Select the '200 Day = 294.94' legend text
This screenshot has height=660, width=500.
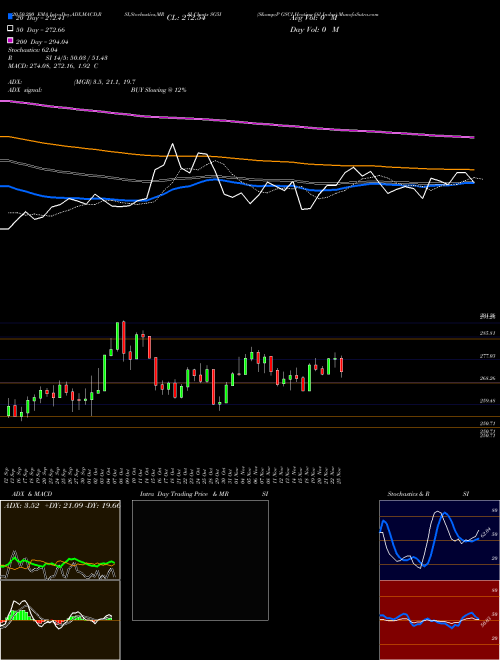tap(42, 42)
